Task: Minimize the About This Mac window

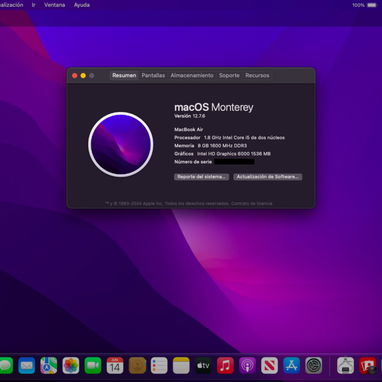Action: click(x=83, y=76)
